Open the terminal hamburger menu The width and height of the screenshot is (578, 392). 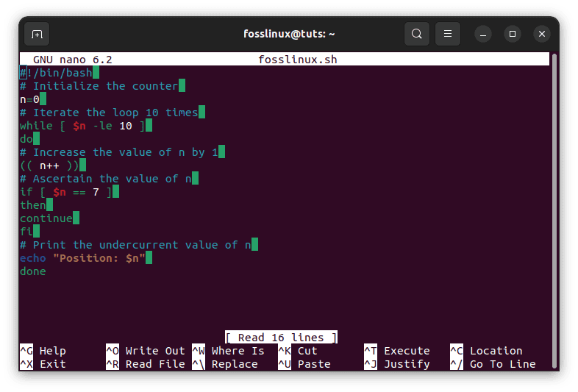(447, 34)
